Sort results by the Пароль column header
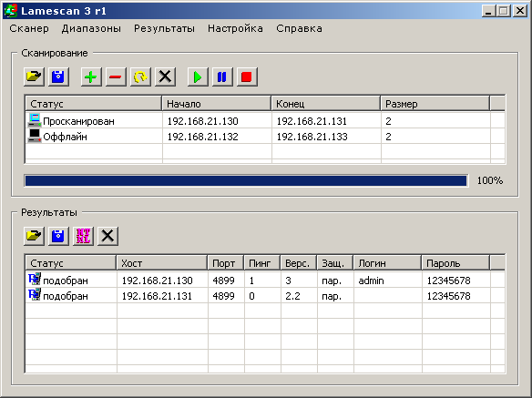The image size is (532, 398). pyautogui.click(x=455, y=263)
